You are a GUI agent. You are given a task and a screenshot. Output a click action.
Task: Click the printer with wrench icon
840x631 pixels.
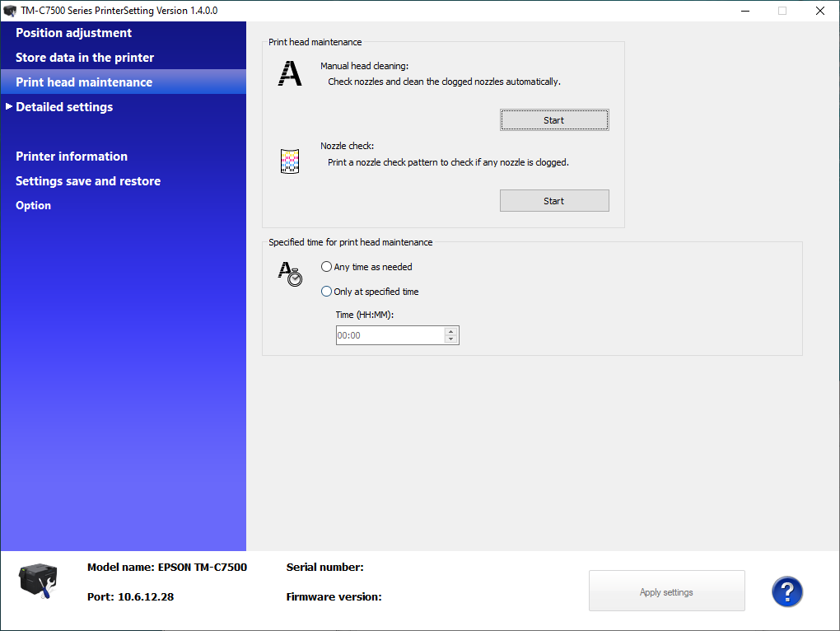pos(38,581)
